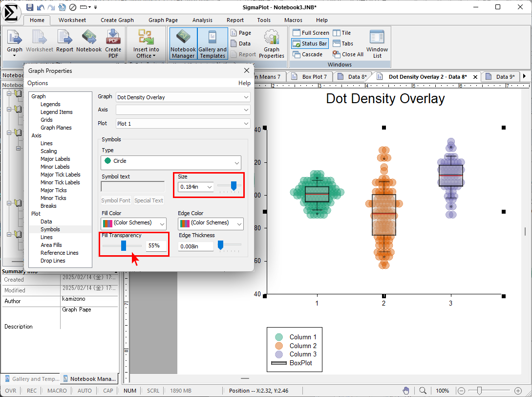
Task: Expand the Fill Color dropdown
Action: (134, 223)
